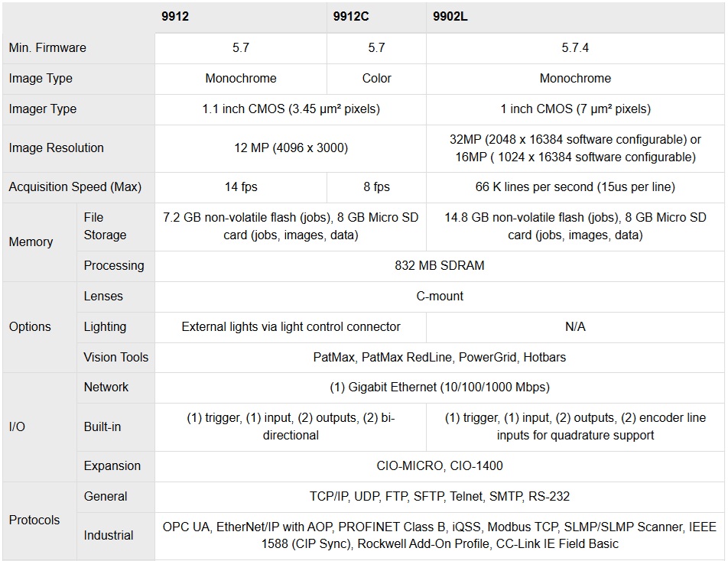Select the Lighting N/A cell
Image resolution: width=728 pixels, height=561 pixels.
[x=575, y=326]
